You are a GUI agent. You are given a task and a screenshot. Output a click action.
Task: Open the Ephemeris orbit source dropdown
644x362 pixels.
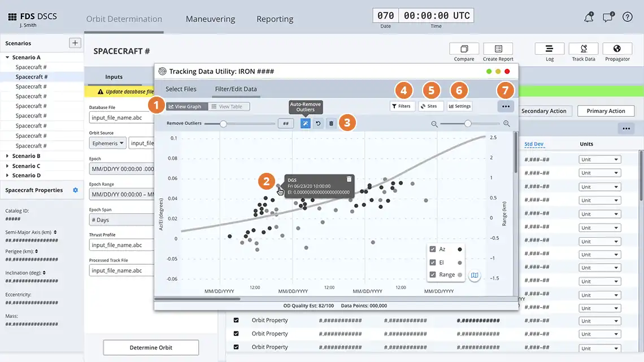pos(107,143)
